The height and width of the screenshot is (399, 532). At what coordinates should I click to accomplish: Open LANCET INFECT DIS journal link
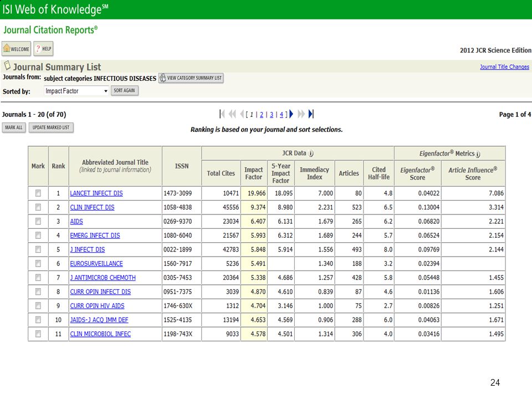96,193
